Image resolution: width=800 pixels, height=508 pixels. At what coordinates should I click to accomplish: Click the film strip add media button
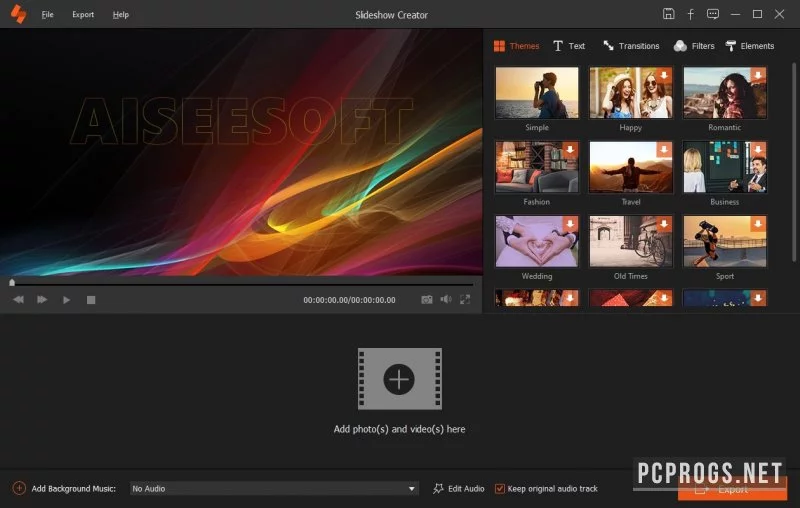399,379
